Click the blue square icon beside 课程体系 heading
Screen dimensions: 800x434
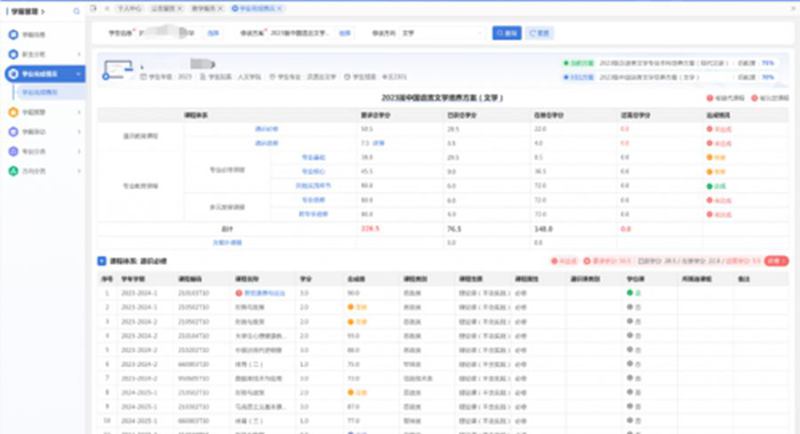101,260
